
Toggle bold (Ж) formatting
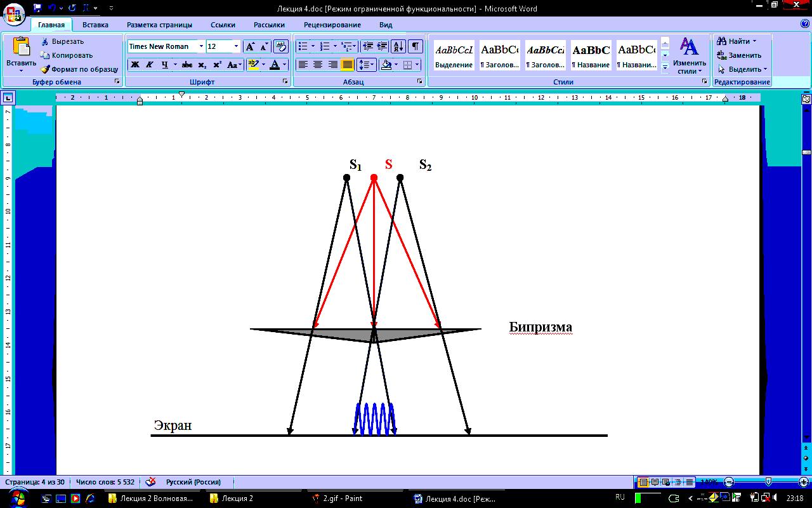click(134, 65)
